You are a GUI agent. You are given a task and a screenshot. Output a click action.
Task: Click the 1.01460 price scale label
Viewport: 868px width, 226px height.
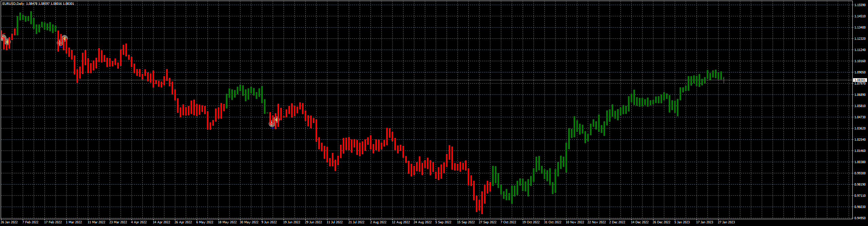point(860,151)
